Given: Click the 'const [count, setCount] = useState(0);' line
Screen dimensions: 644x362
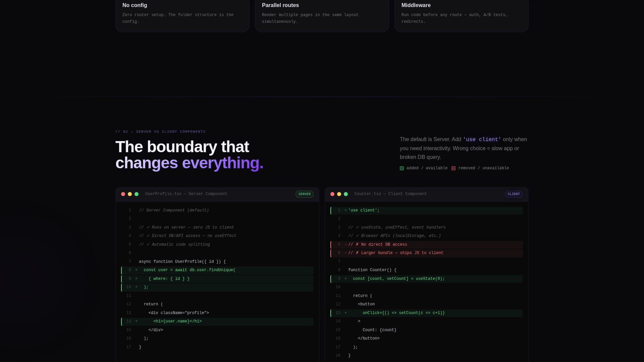Looking at the screenshot, I should coord(427,279).
